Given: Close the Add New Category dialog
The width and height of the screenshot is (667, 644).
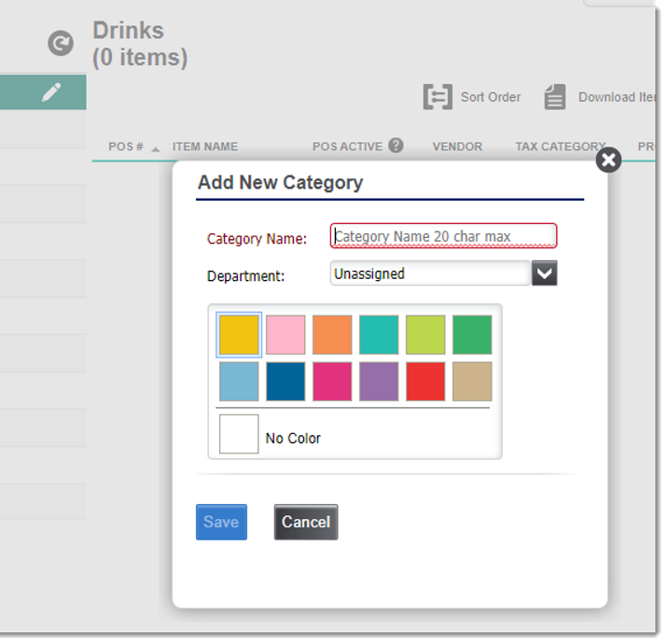Looking at the screenshot, I should (x=608, y=161).
